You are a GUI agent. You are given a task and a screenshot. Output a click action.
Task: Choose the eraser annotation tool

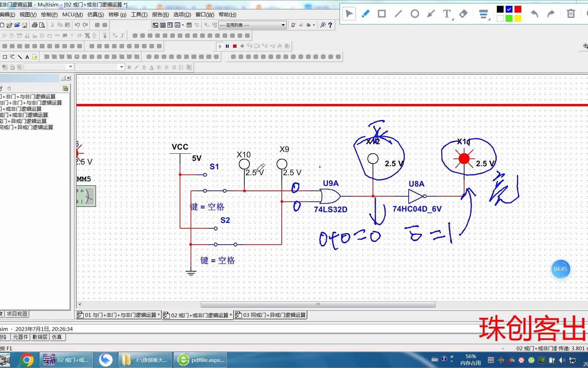click(463, 14)
